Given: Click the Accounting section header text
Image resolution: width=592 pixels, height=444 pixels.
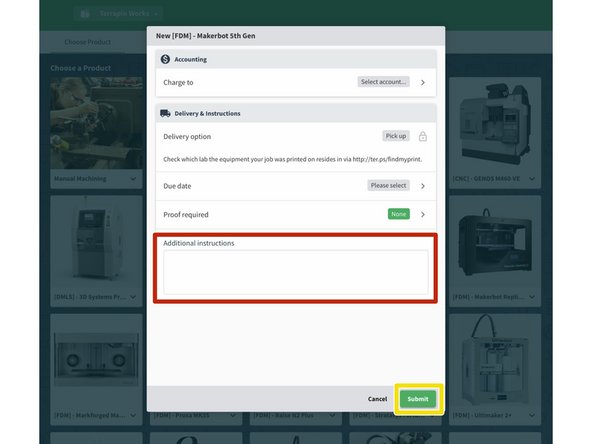Looking at the screenshot, I should 190,59.
